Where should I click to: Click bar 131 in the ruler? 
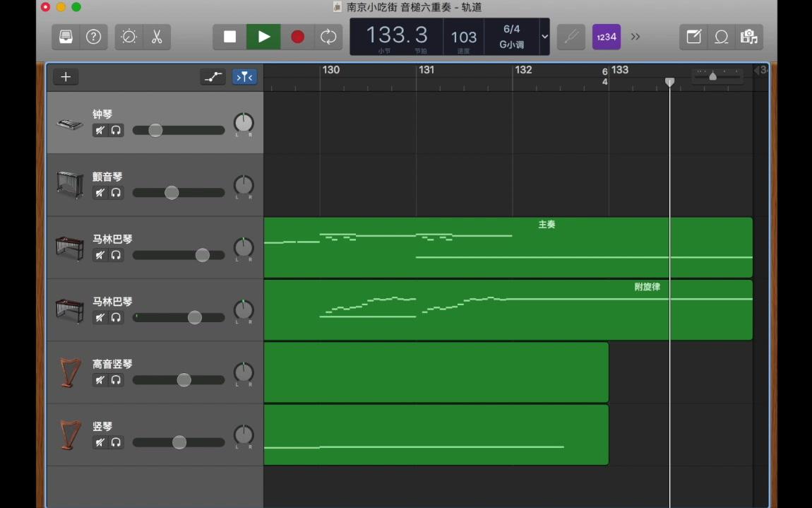[x=426, y=70]
